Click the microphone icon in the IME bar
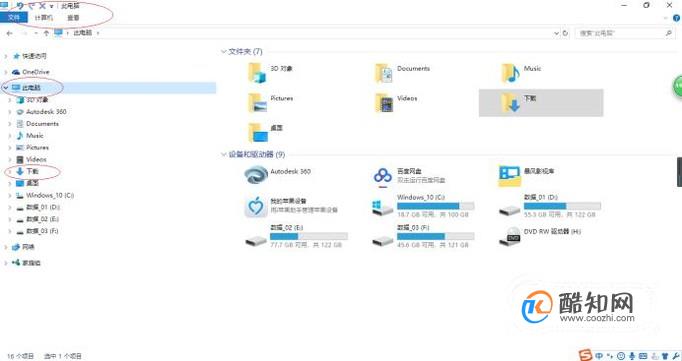The height and width of the screenshot is (361, 682). click(632, 356)
